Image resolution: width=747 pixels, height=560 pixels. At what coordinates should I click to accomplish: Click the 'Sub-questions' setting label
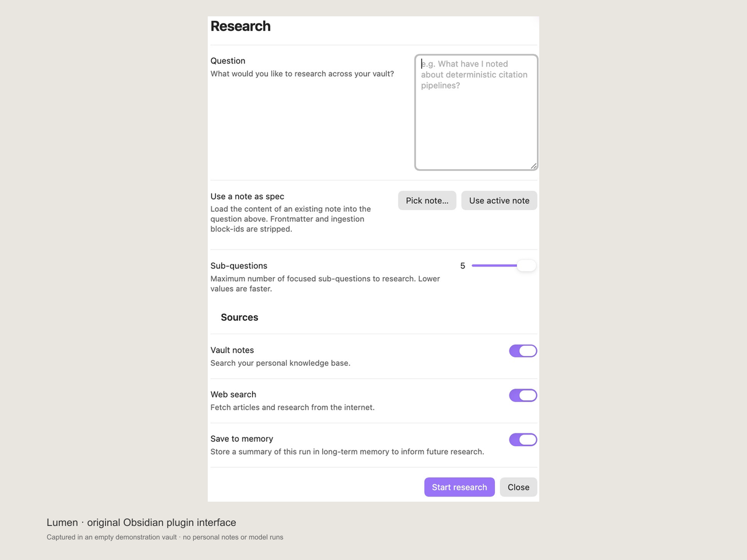point(239,266)
